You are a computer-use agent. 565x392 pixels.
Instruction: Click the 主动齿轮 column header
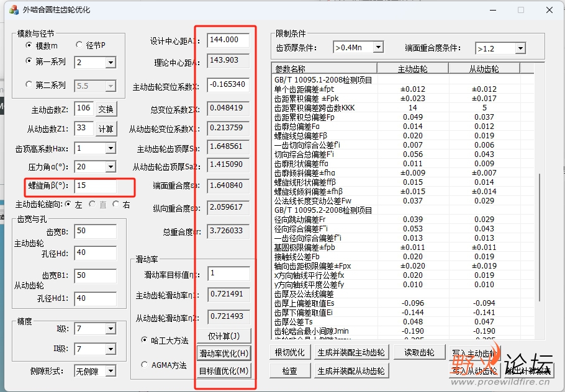pos(413,68)
